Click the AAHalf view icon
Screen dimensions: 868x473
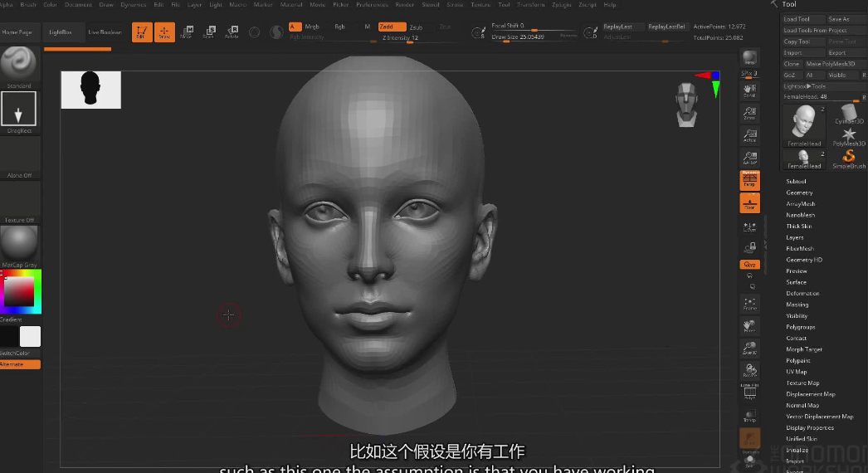(749, 158)
